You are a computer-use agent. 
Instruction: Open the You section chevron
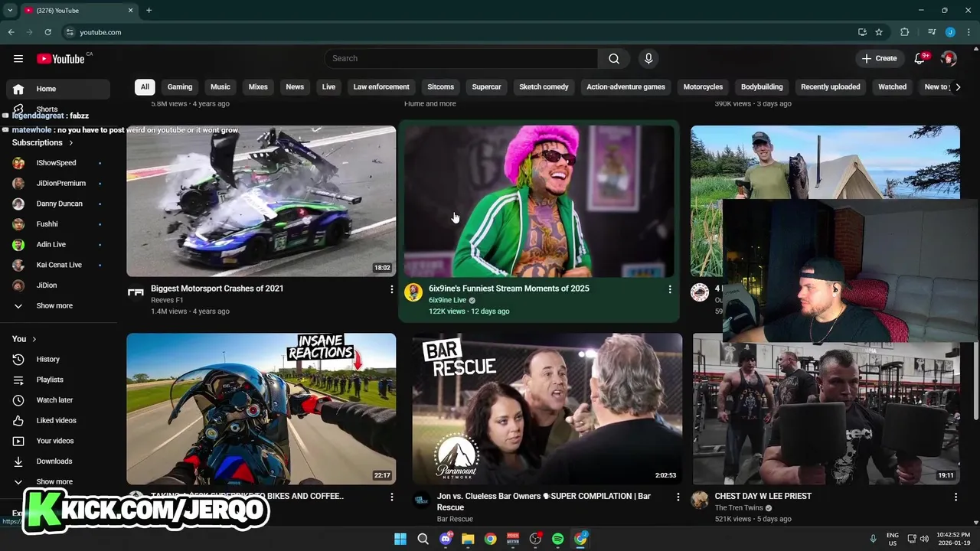pyautogui.click(x=34, y=339)
